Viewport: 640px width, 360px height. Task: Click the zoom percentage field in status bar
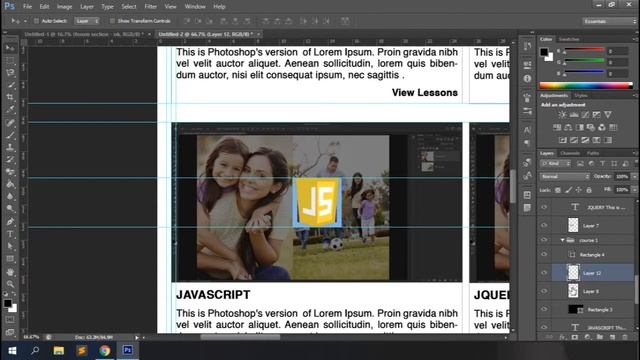point(31,337)
